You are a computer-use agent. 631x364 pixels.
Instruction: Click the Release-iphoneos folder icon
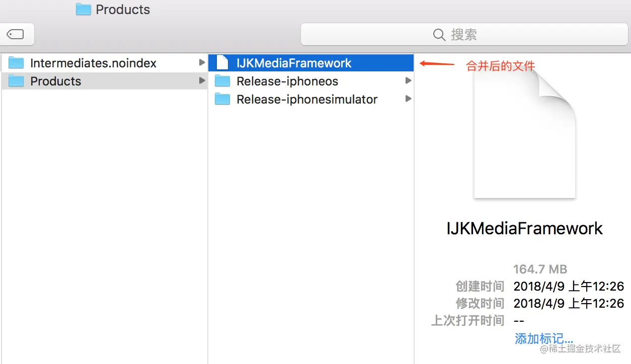coord(222,81)
